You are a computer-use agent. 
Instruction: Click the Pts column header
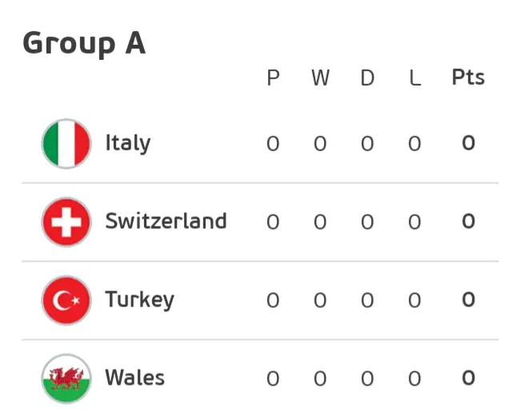click(468, 78)
